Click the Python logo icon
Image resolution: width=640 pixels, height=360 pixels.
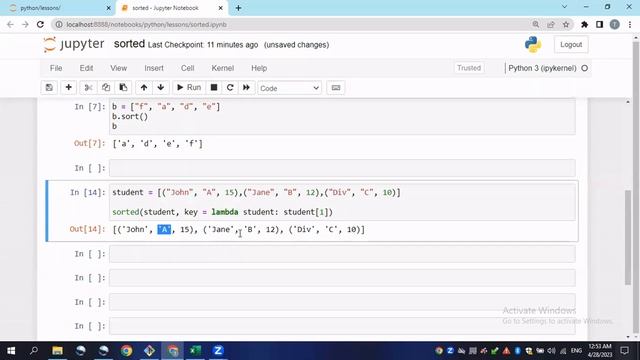(x=533, y=44)
